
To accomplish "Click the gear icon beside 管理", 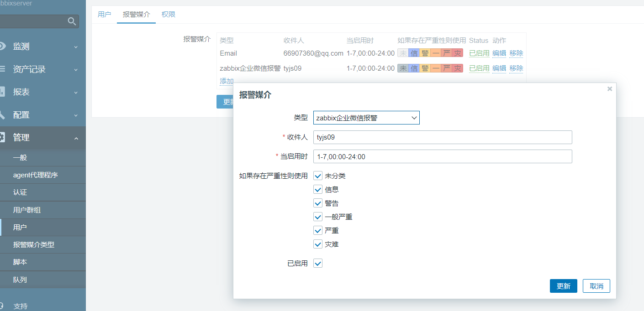I will click(2, 137).
